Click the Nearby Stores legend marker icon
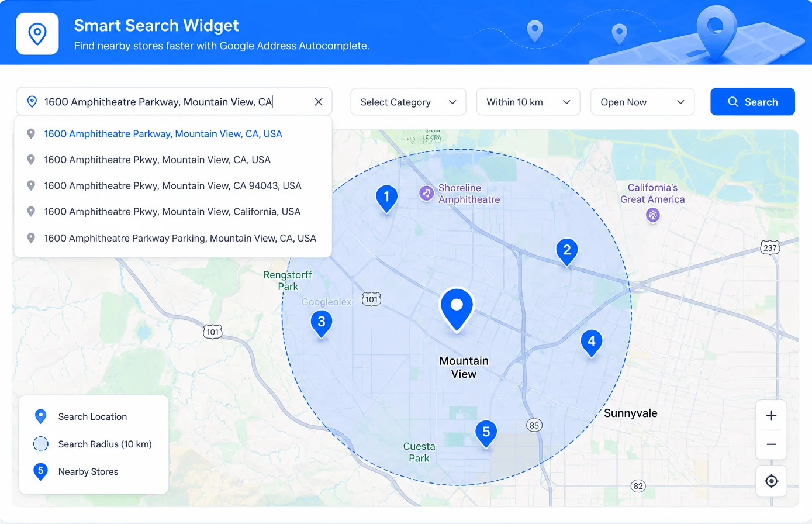812x524 pixels. tap(40, 471)
